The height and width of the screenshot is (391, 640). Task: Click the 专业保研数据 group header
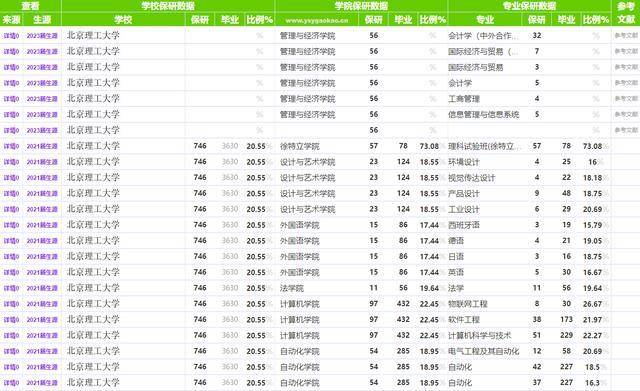(x=529, y=6)
